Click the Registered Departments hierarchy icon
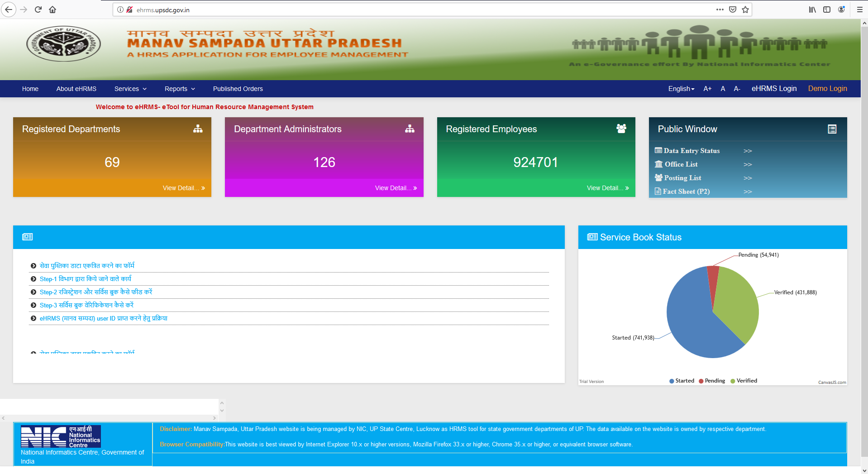Viewport: 868px width, 474px height. point(198,129)
